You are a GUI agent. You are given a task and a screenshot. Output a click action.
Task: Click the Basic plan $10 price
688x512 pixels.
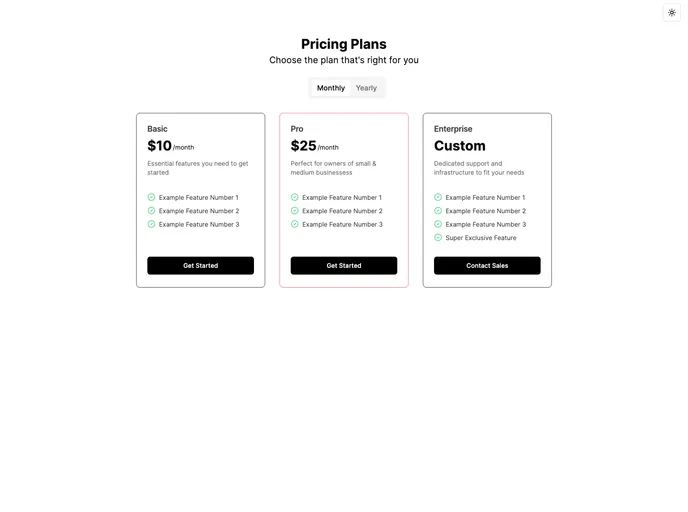160,146
